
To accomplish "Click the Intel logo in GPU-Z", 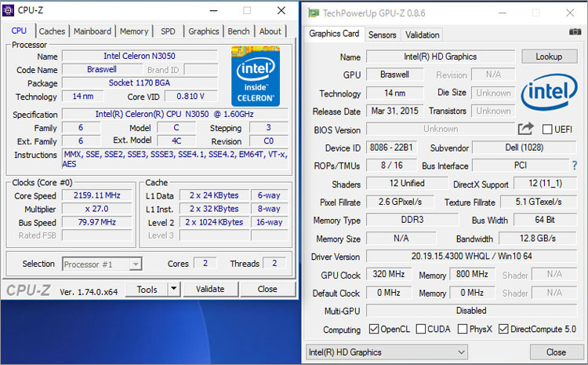I will (x=549, y=92).
